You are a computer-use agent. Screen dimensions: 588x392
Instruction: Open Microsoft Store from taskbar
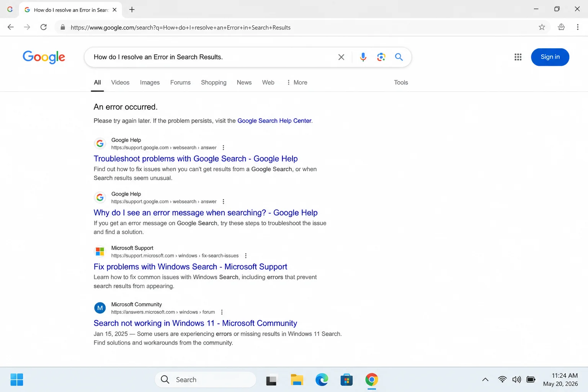346,380
